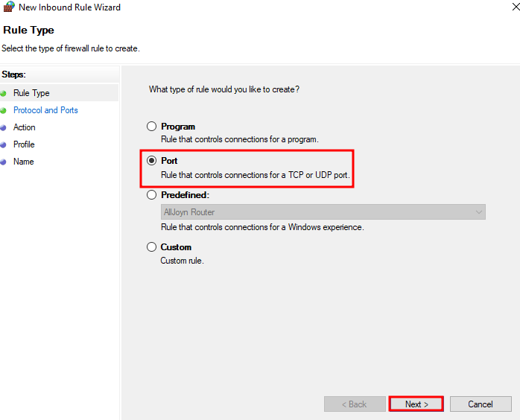Click the firewall wizard title icon
Viewport: 520px width, 420px height.
9,7
